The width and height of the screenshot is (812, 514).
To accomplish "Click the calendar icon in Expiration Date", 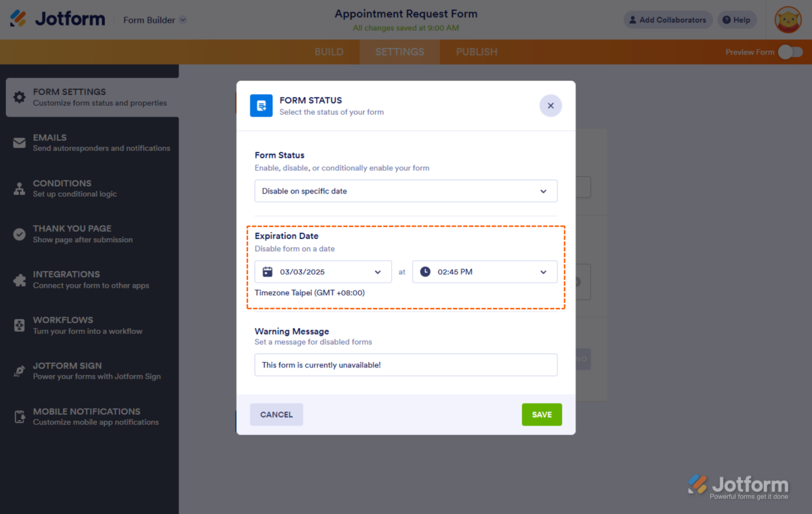I will click(267, 271).
